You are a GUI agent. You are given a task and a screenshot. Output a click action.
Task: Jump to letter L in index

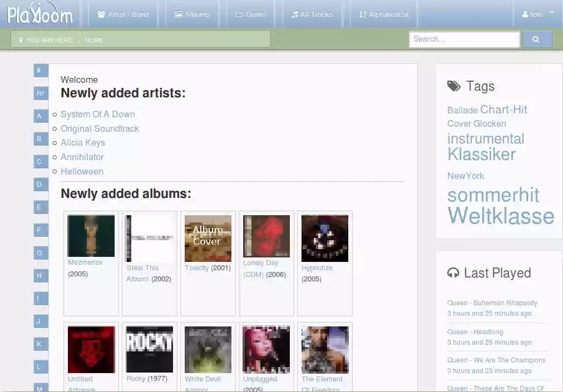tap(41, 367)
